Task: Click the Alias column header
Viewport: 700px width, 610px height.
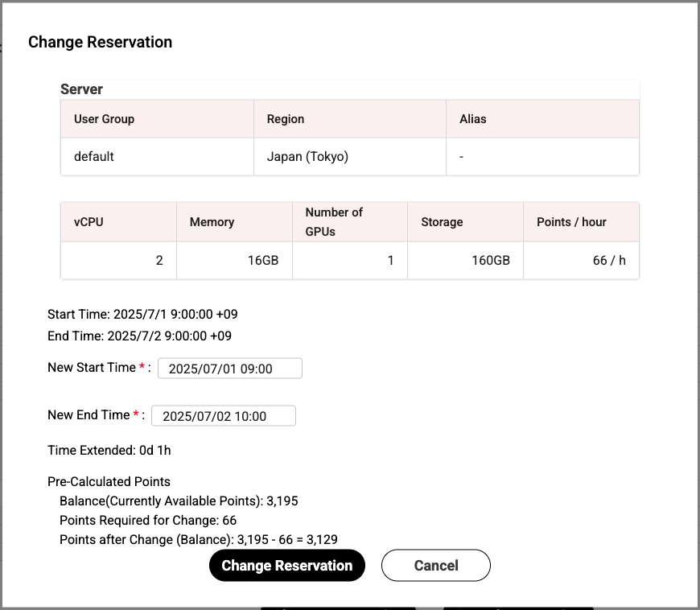Action: [x=473, y=119]
